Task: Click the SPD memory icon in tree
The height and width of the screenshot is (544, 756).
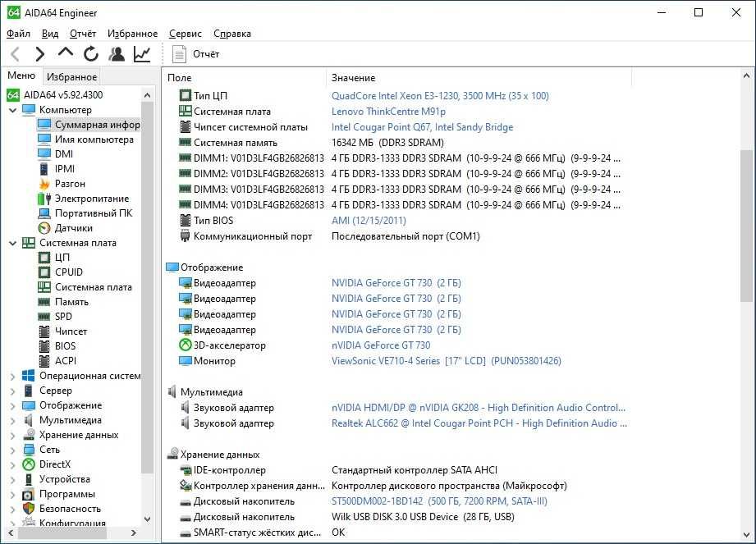Action: coord(44,317)
